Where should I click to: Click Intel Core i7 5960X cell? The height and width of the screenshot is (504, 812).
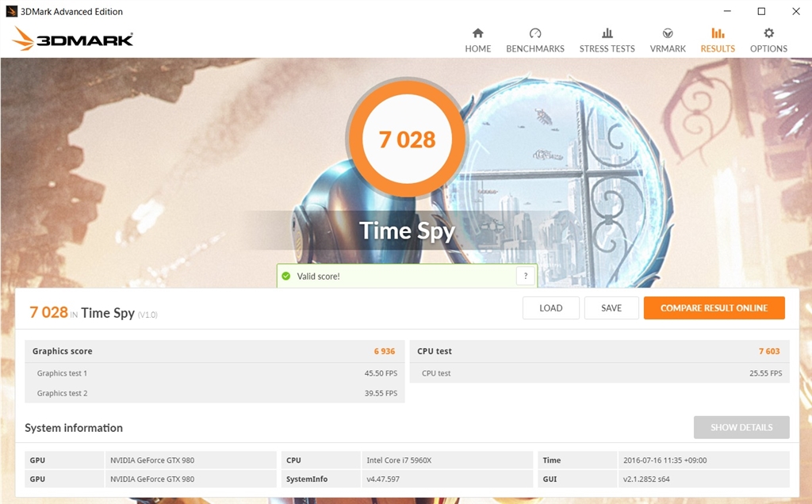447,460
